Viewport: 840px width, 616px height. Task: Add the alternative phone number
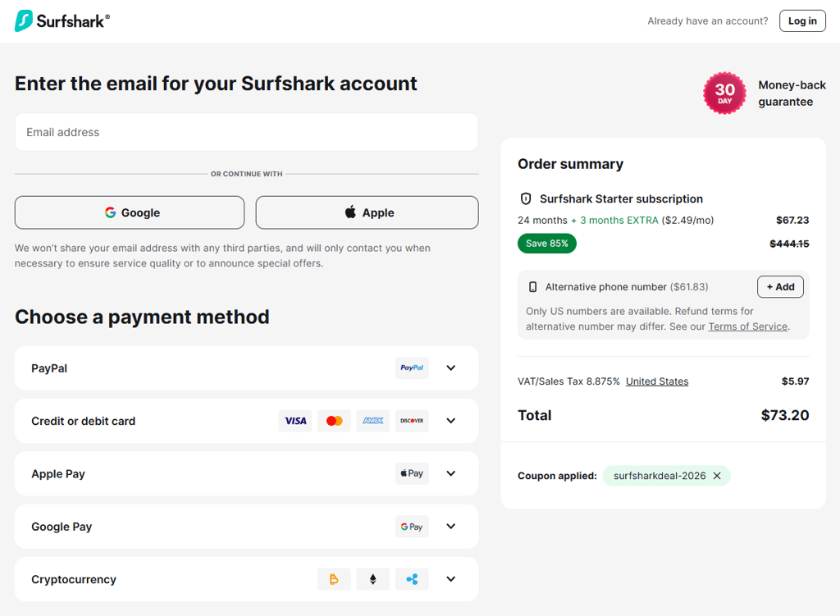pyautogui.click(x=780, y=287)
